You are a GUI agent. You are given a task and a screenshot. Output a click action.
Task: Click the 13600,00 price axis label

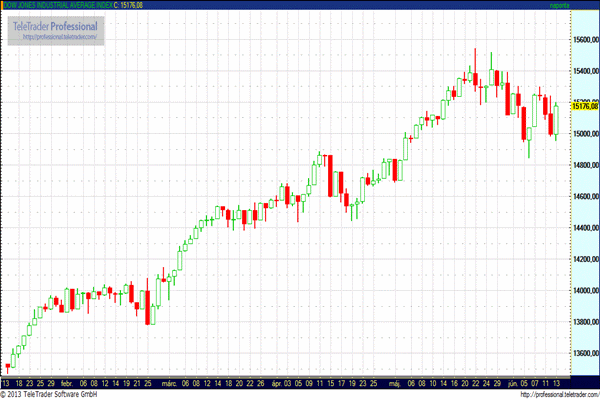tap(580, 354)
